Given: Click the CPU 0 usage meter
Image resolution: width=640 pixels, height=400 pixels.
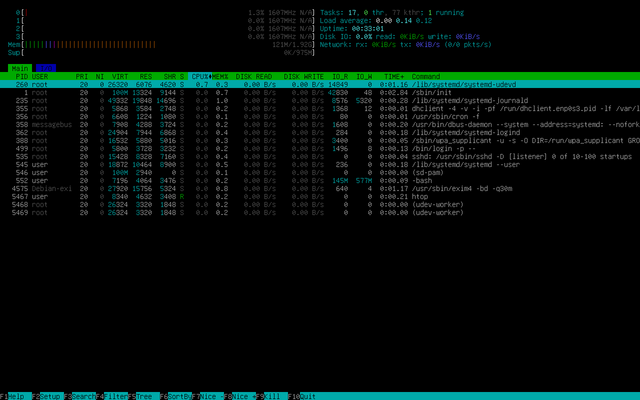Looking at the screenshot, I should coord(166,13).
